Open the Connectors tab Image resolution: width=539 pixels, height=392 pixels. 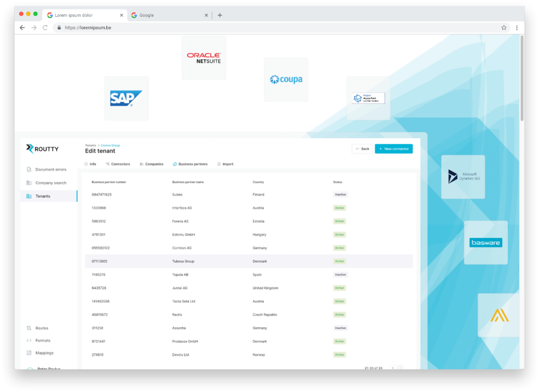(118, 164)
